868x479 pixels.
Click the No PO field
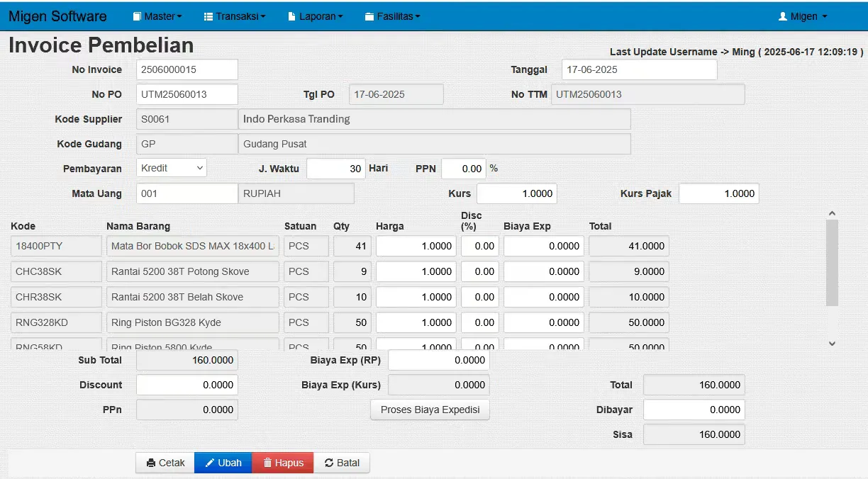[x=187, y=94]
